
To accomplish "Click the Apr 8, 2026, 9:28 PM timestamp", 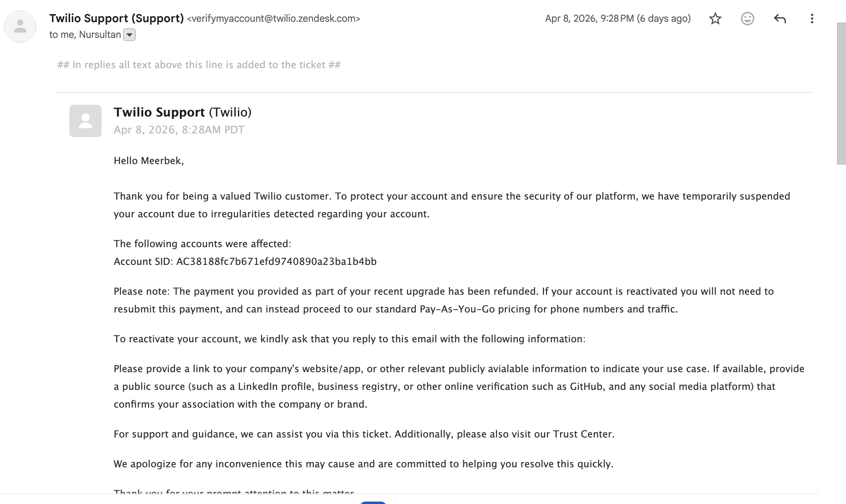I will [618, 19].
